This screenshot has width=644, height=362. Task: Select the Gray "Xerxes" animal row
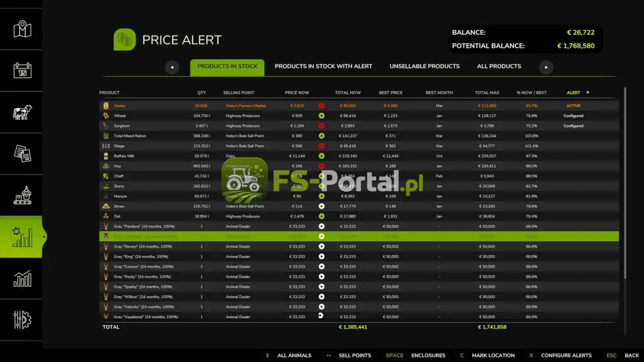pyautogui.click(x=359, y=246)
